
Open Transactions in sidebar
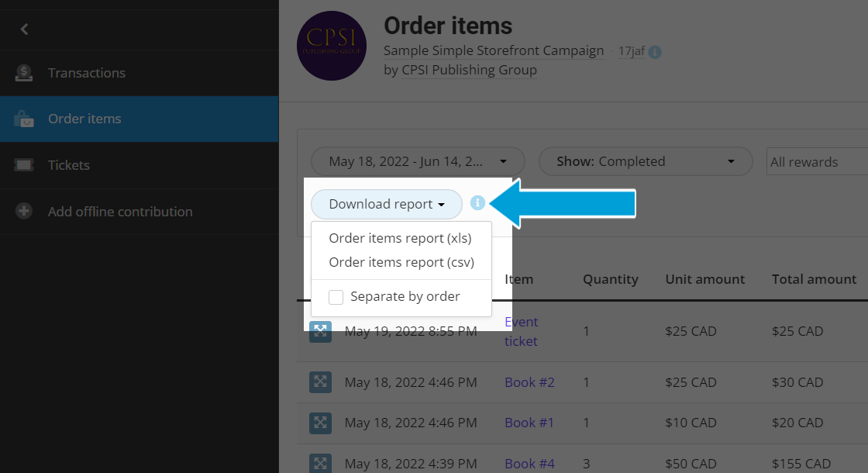click(139, 73)
